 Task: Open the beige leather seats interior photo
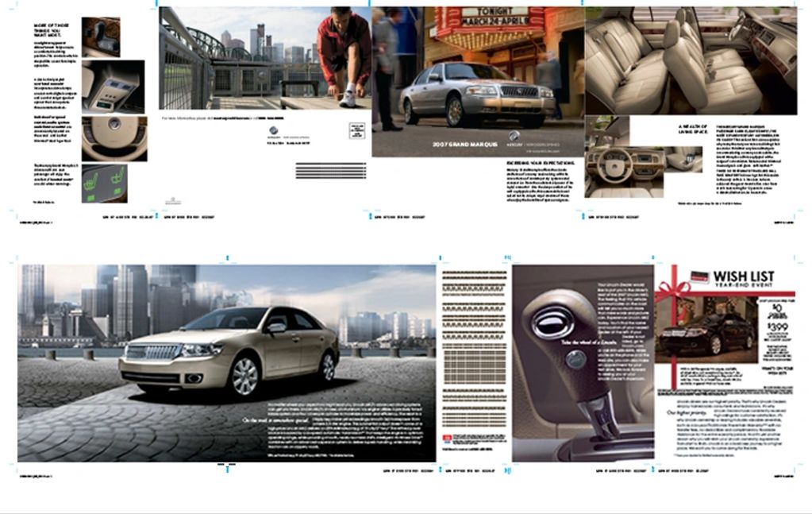(691, 60)
